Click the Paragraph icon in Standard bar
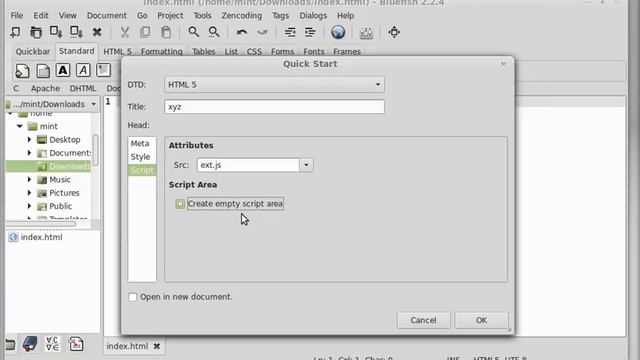The width and height of the screenshot is (640, 360). [x=103, y=70]
